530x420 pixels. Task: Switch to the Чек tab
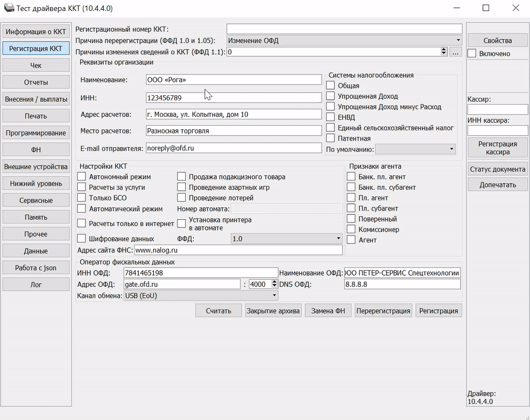pyautogui.click(x=36, y=66)
